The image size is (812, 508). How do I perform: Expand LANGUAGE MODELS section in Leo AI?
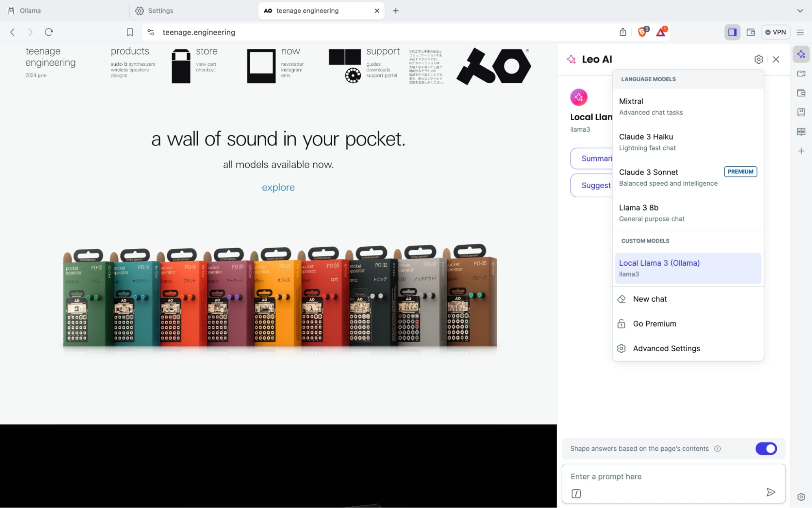pyautogui.click(x=648, y=79)
